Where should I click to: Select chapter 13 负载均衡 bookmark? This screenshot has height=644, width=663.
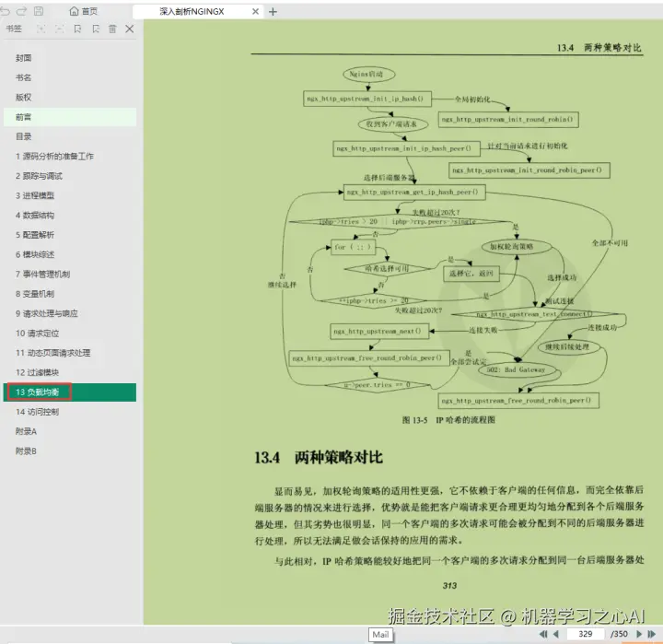70,392
